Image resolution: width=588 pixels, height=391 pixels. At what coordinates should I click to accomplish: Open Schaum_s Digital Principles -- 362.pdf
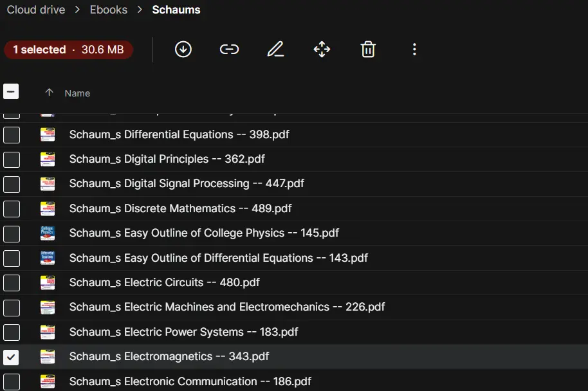[x=167, y=159]
